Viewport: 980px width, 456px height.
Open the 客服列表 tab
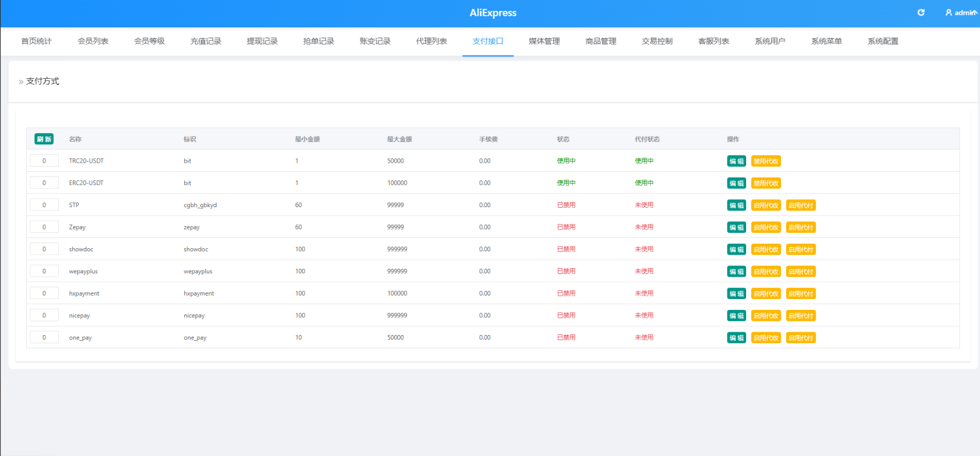tap(714, 41)
